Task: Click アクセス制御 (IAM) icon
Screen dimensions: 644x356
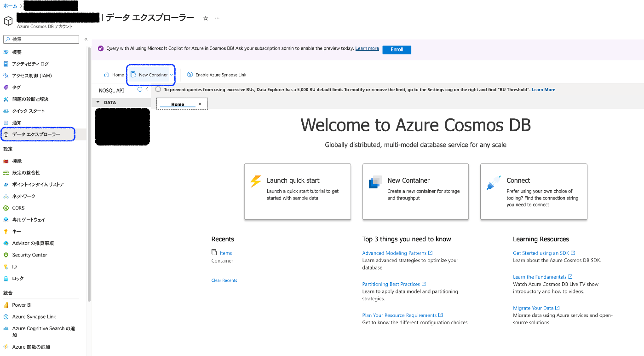Action: [6, 76]
